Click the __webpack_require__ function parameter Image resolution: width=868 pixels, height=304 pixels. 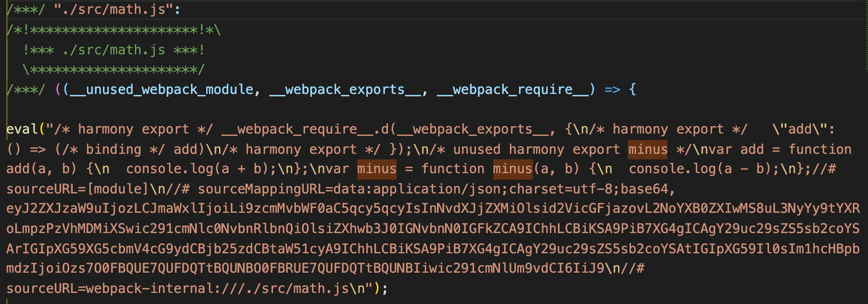[x=513, y=89]
